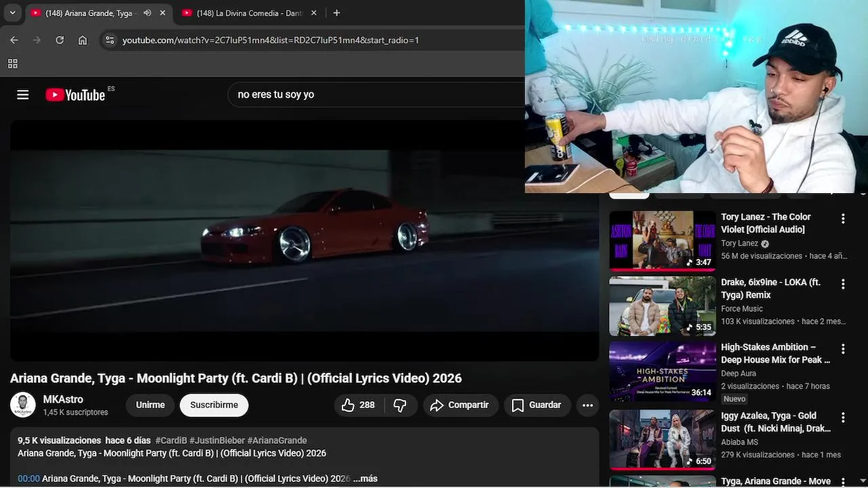Open the MKAstro channel avatar
Viewport: 868px width, 488px height.
(23, 405)
